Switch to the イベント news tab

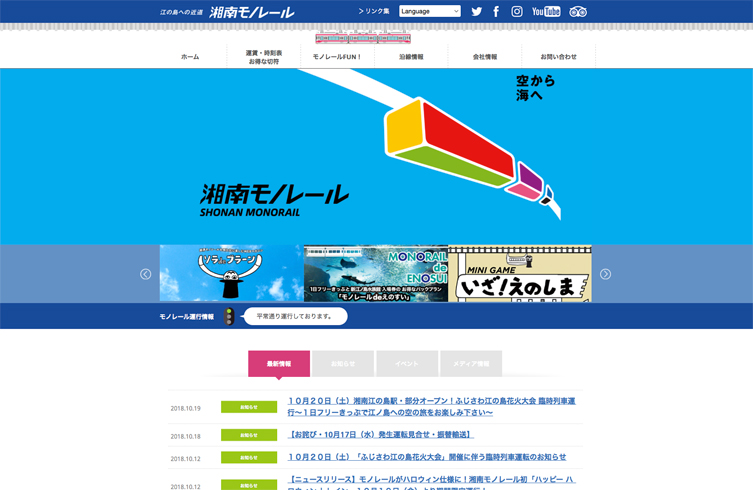[406, 364]
